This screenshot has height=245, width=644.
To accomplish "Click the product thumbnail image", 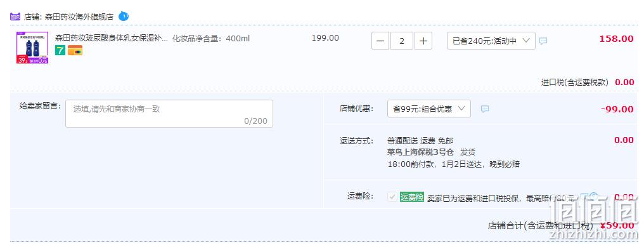I will click(x=32, y=48).
